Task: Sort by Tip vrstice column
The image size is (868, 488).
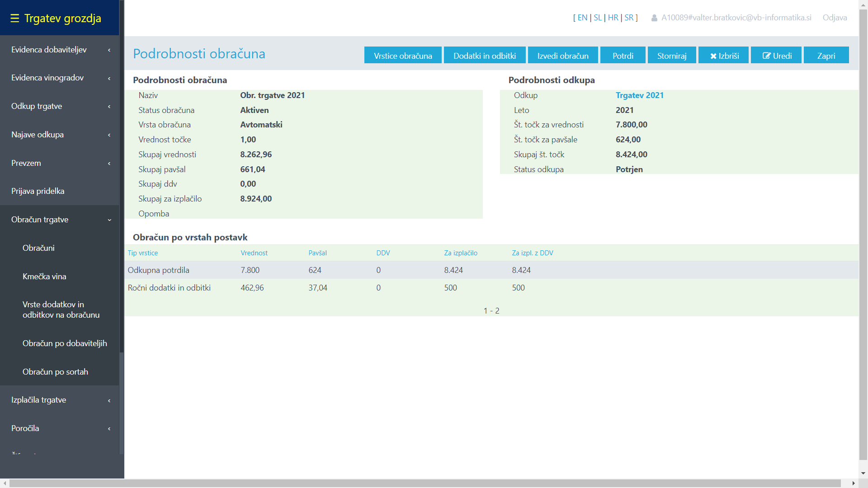Action: (x=143, y=253)
